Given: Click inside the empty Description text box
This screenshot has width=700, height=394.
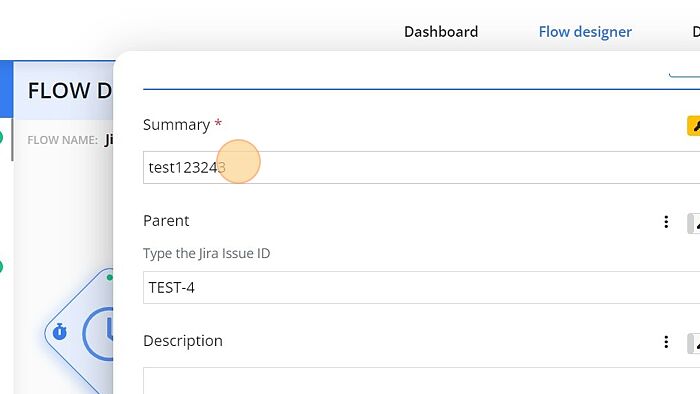Looking at the screenshot, I should tap(421, 381).
